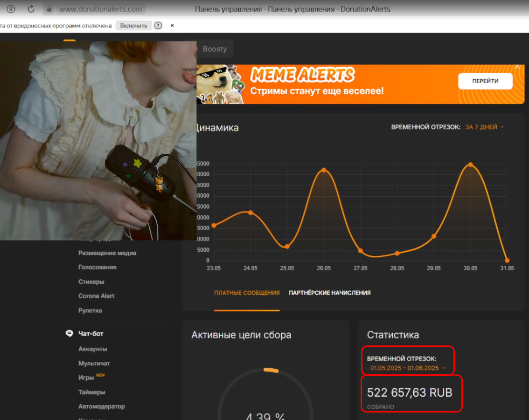Click the webcam overlay video thumbnail
The width and height of the screenshot is (529, 420).
[x=98, y=141]
